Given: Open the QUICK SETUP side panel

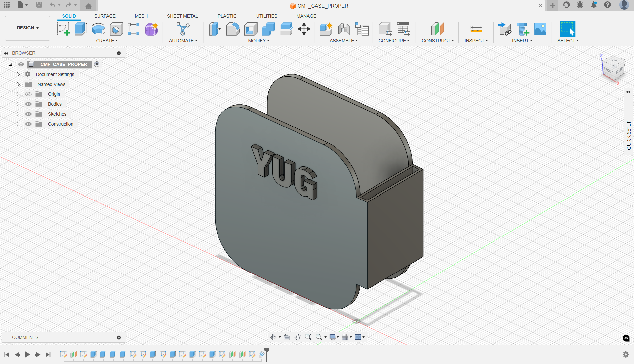Looking at the screenshot, I should point(629,135).
